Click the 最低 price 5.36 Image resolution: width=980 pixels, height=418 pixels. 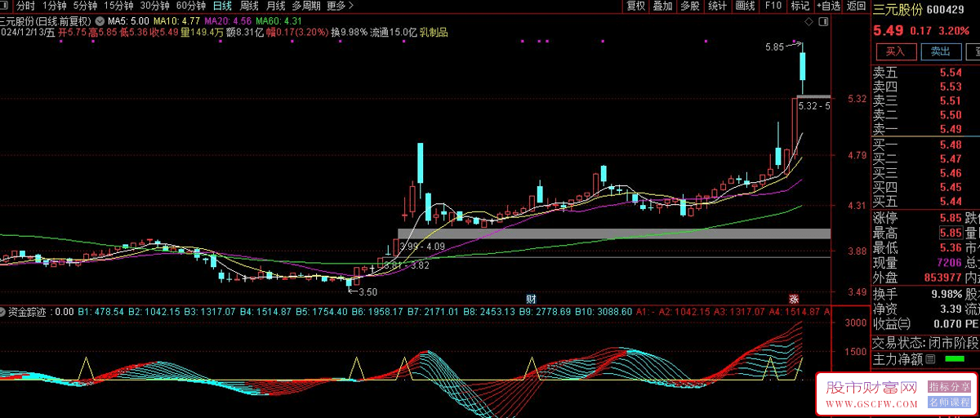[950, 248]
